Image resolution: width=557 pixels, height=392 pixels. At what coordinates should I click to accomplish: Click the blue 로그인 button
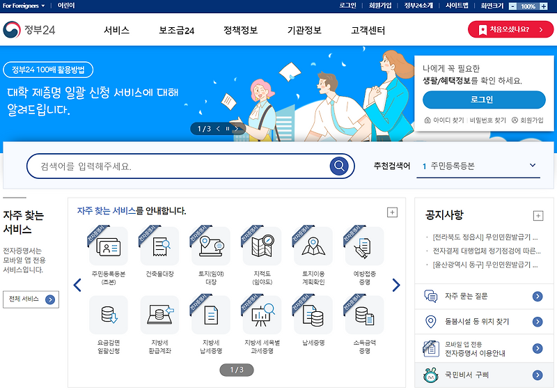484,100
